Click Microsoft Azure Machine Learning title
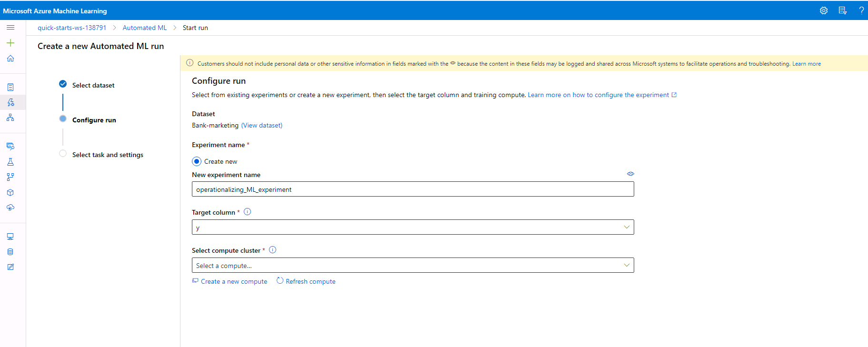Screen dimensions: 868x347 click(55, 11)
